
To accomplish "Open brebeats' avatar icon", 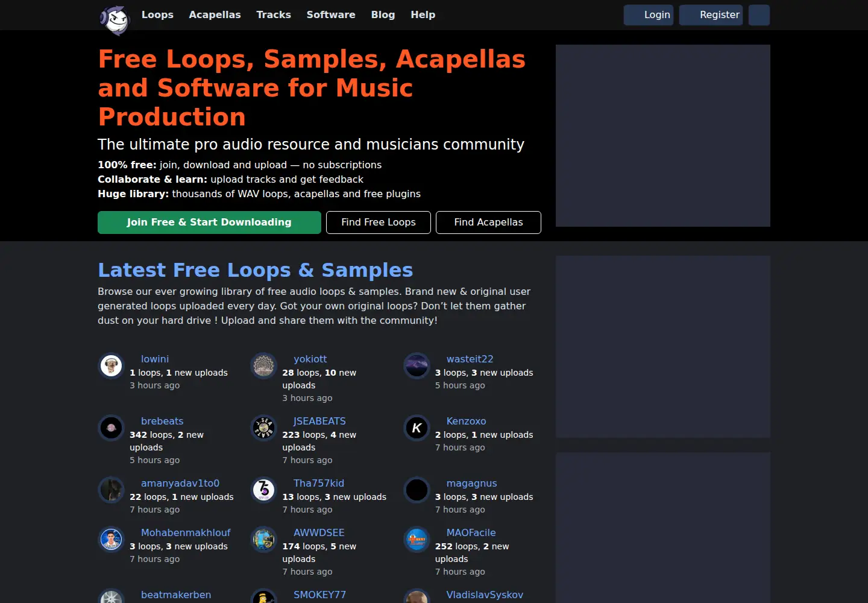I will point(111,428).
